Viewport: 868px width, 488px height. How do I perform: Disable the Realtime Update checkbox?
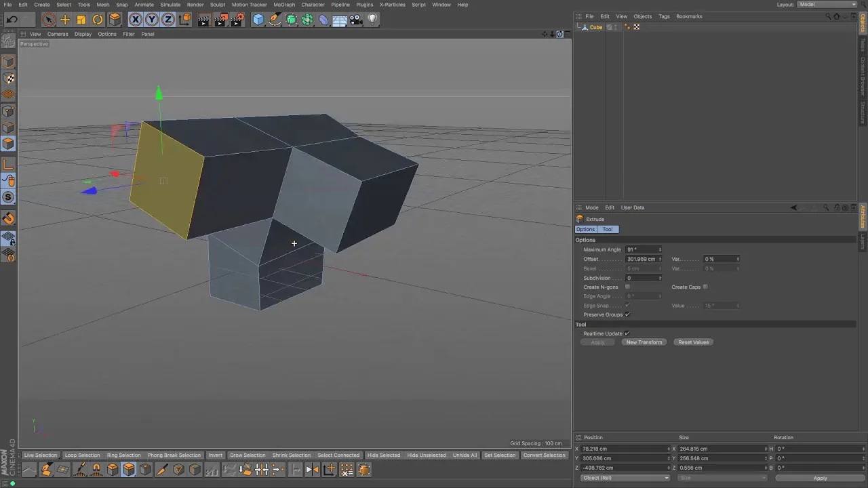[x=627, y=333]
